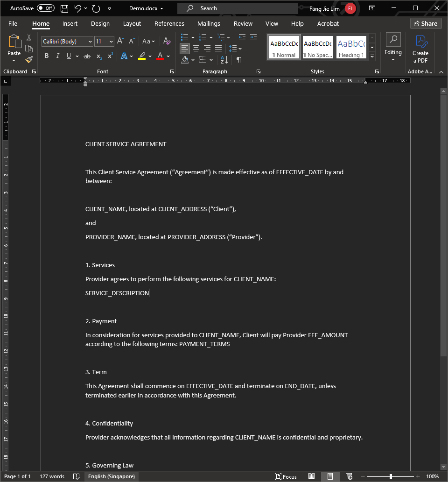
Task: Click the Share button
Action: [x=426, y=24]
